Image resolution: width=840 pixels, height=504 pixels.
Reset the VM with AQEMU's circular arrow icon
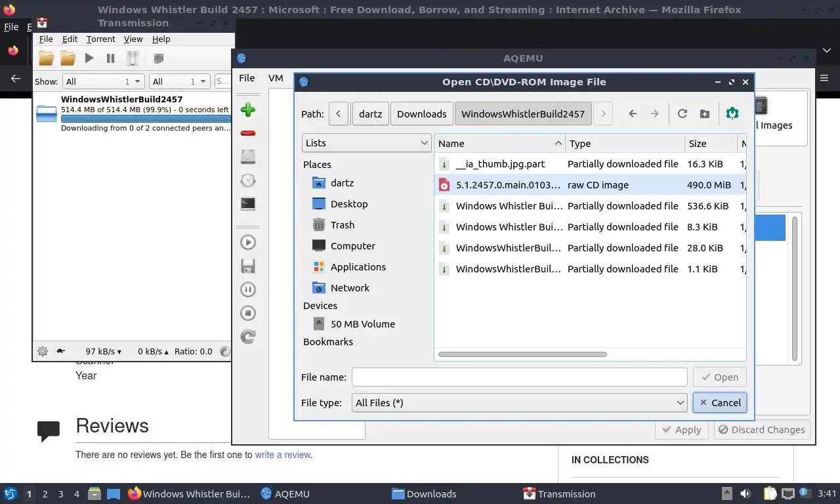coord(248,337)
